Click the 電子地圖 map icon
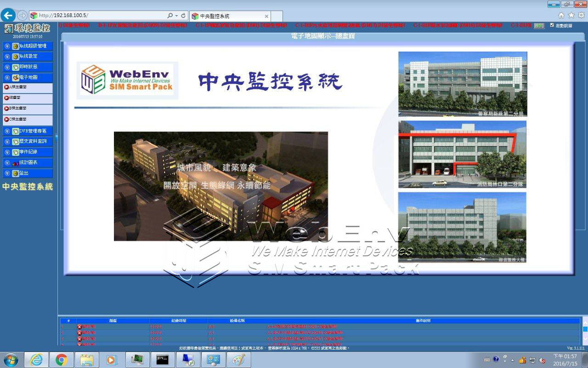This screenshot has width=588, height=368. coord(15,78)
